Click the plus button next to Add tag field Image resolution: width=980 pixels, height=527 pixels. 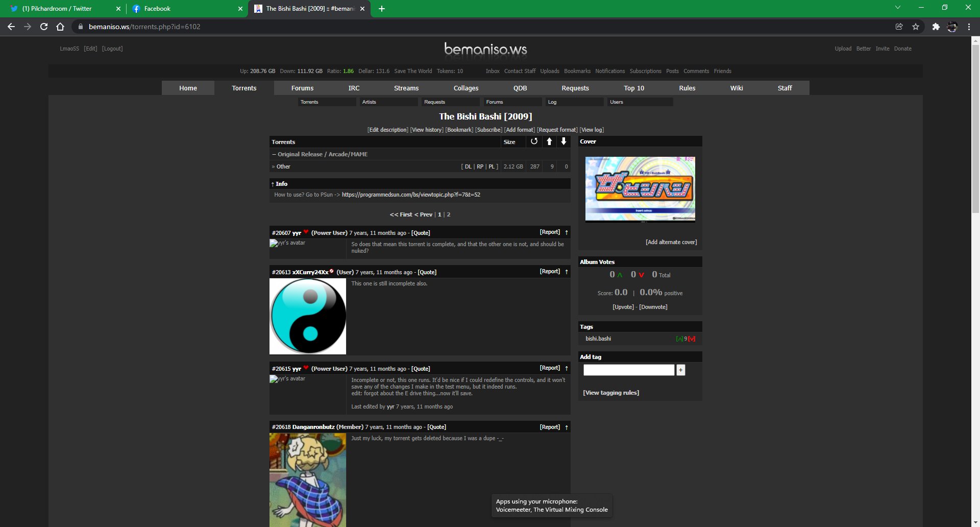point(680,370)
